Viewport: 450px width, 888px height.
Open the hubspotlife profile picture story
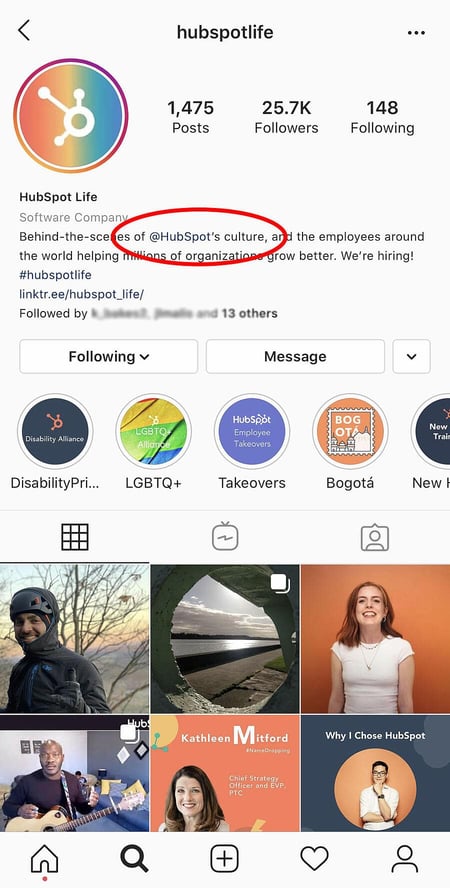[71, 116]
